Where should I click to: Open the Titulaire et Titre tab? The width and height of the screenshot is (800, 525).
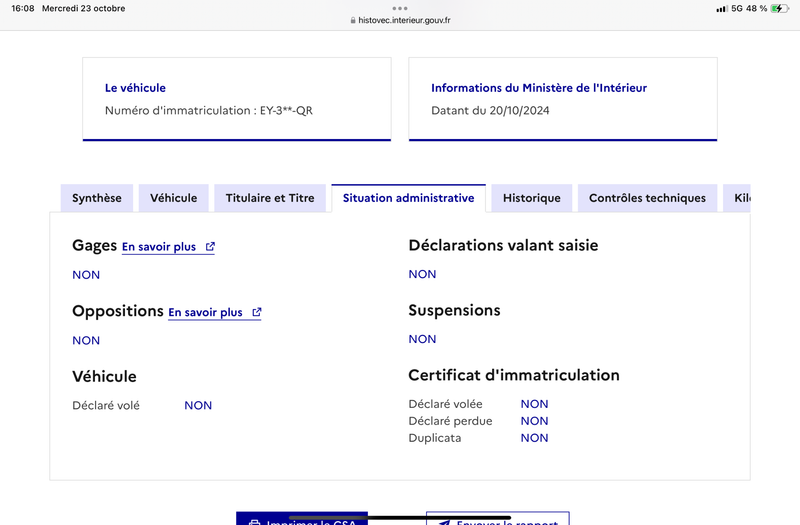pos(270,198)
